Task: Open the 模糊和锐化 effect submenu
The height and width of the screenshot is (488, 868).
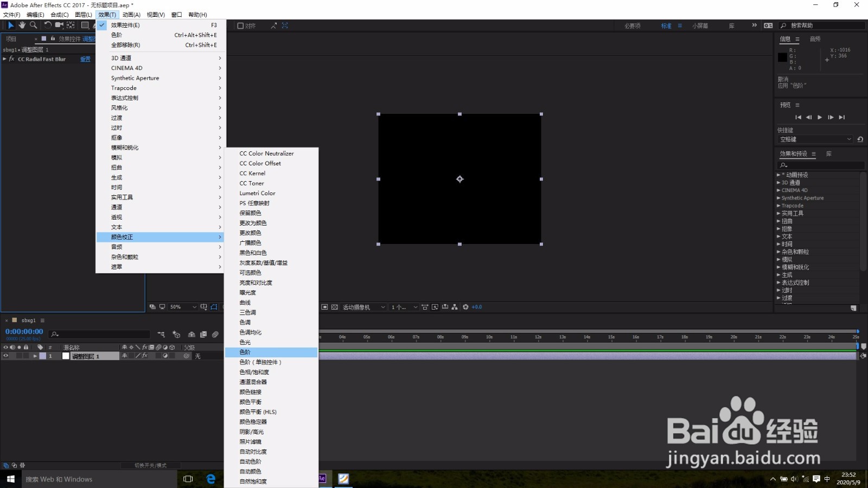Action: [159, 147]
